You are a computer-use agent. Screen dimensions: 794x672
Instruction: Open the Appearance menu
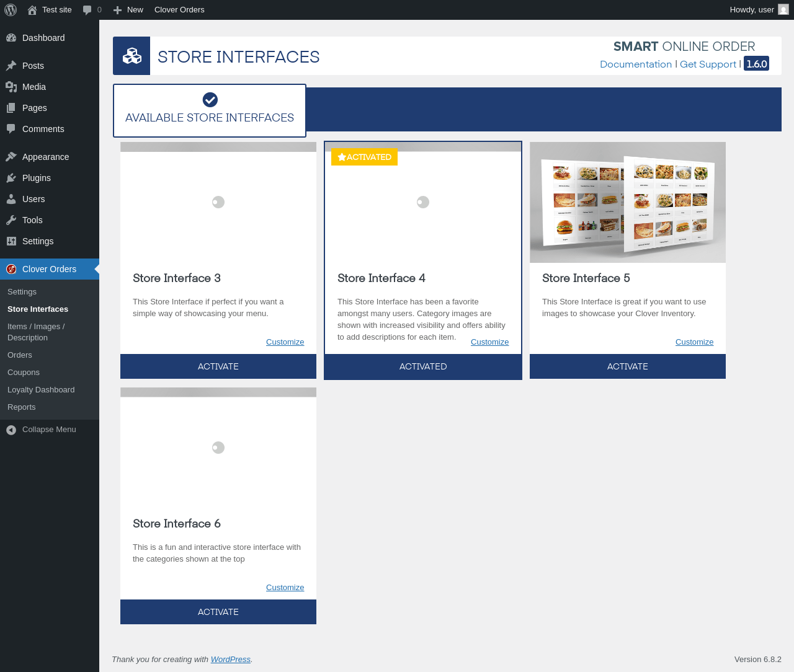pos(50,157)
